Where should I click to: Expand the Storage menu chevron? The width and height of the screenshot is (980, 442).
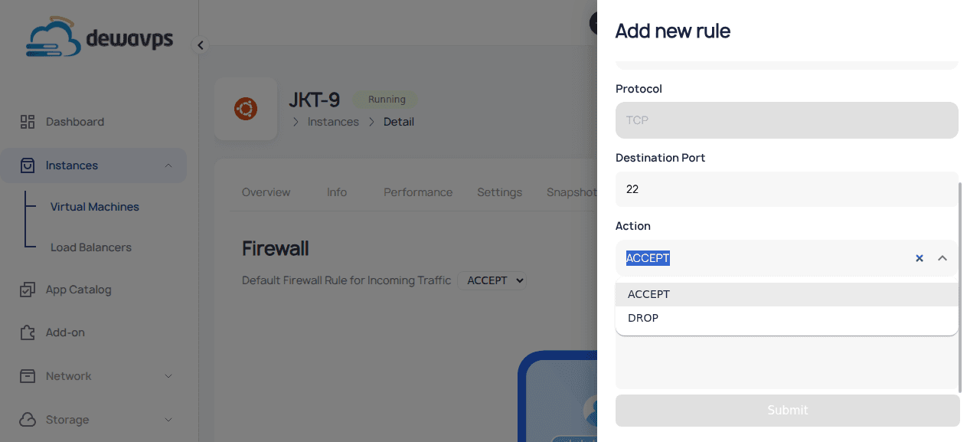pos(168,420)
